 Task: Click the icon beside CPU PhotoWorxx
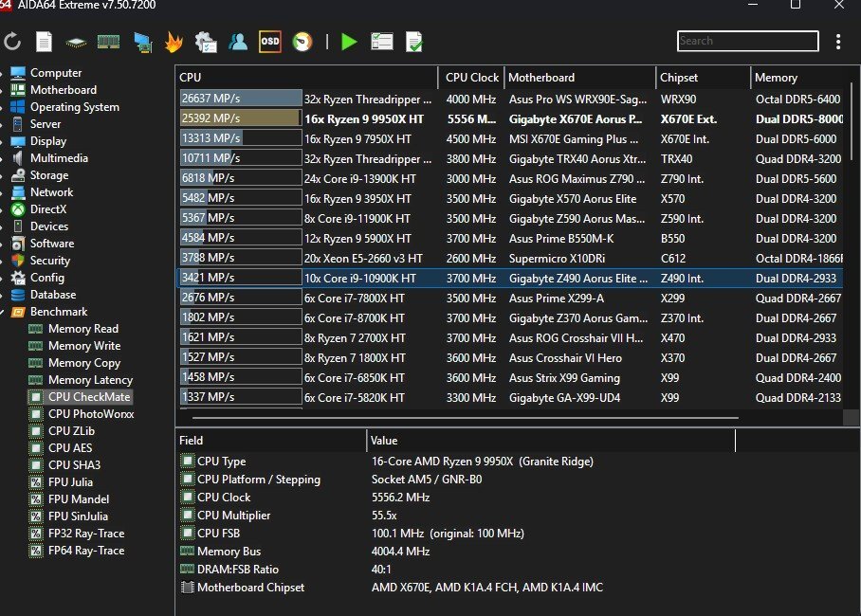pos(36,414)
